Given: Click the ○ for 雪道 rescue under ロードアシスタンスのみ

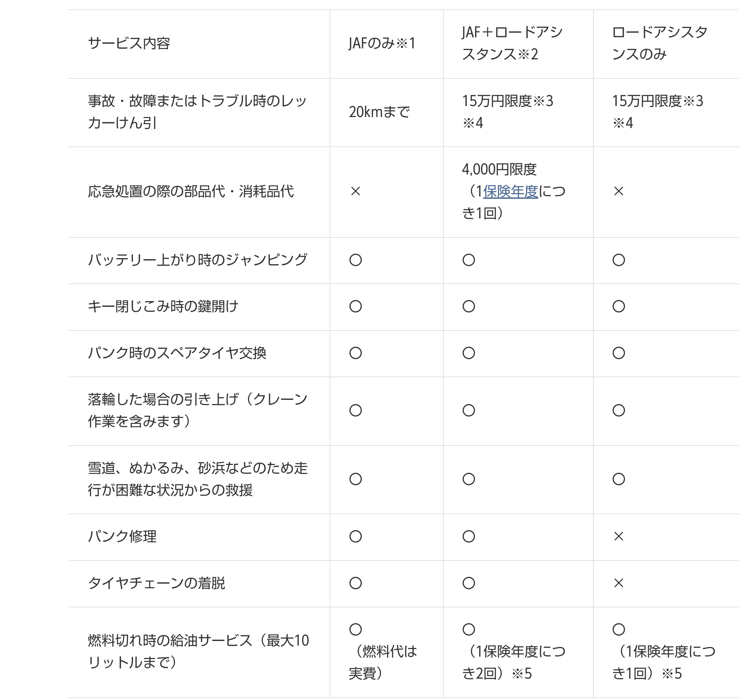Looking at the screenshot, I should [x=618, y=479].
